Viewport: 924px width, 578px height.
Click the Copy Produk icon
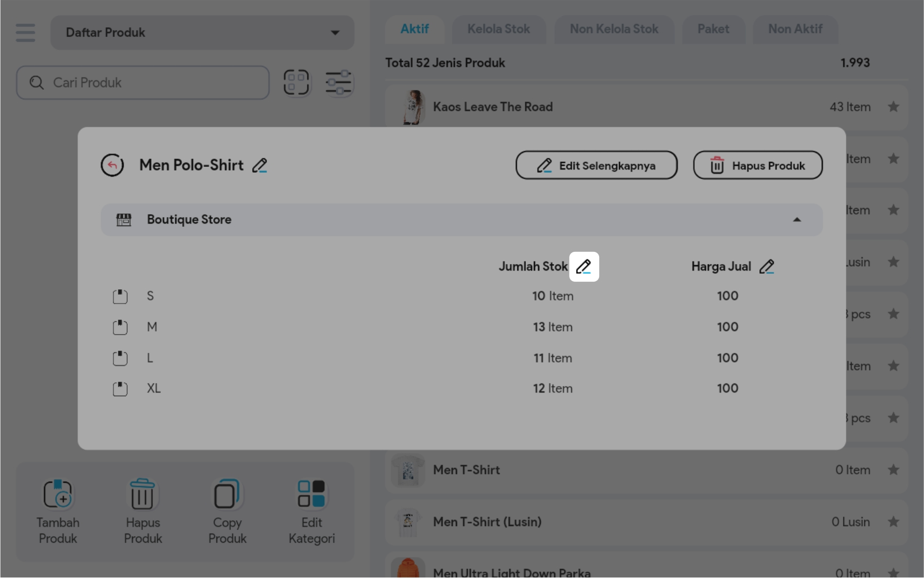(x=227, y=494)
